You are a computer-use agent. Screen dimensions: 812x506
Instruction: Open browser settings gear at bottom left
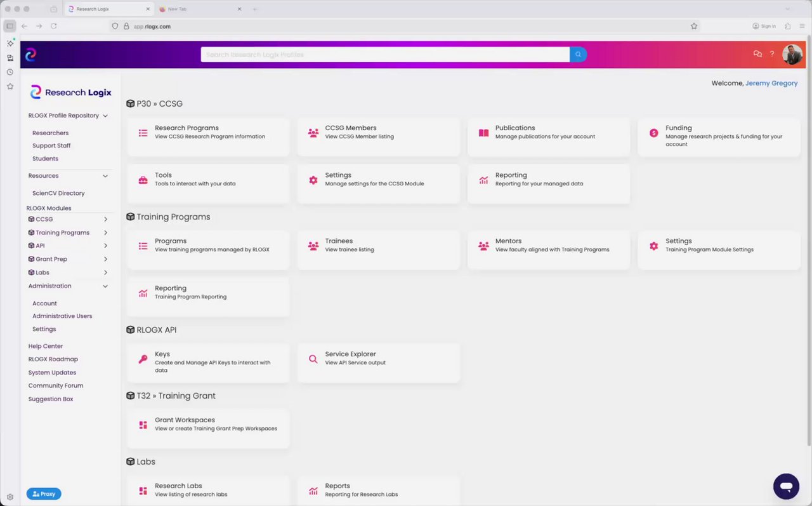(10, 497)
